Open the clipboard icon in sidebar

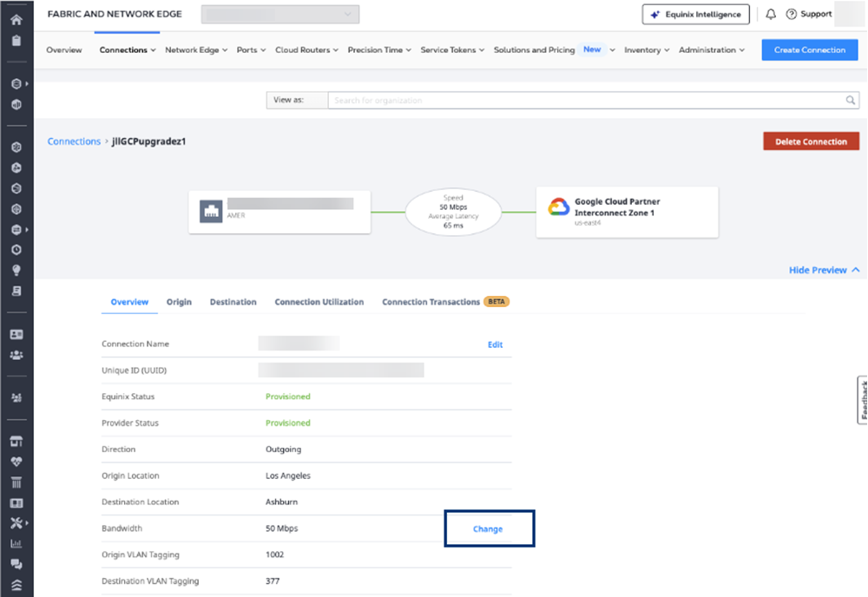click(16, 41)
